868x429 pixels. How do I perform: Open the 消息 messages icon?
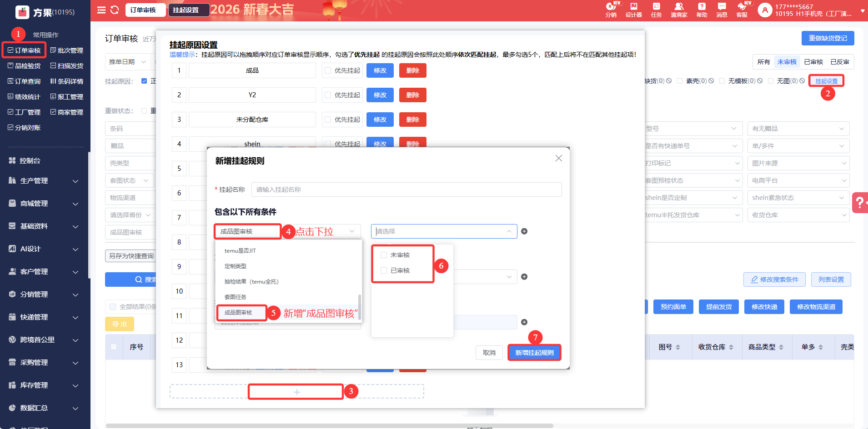tap(722, 10)
